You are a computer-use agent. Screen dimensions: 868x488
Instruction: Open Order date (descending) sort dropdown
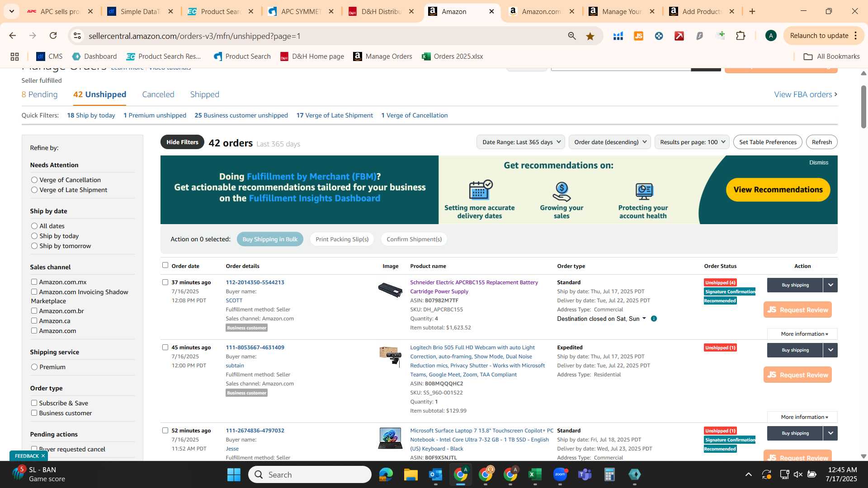coord(609,142)
